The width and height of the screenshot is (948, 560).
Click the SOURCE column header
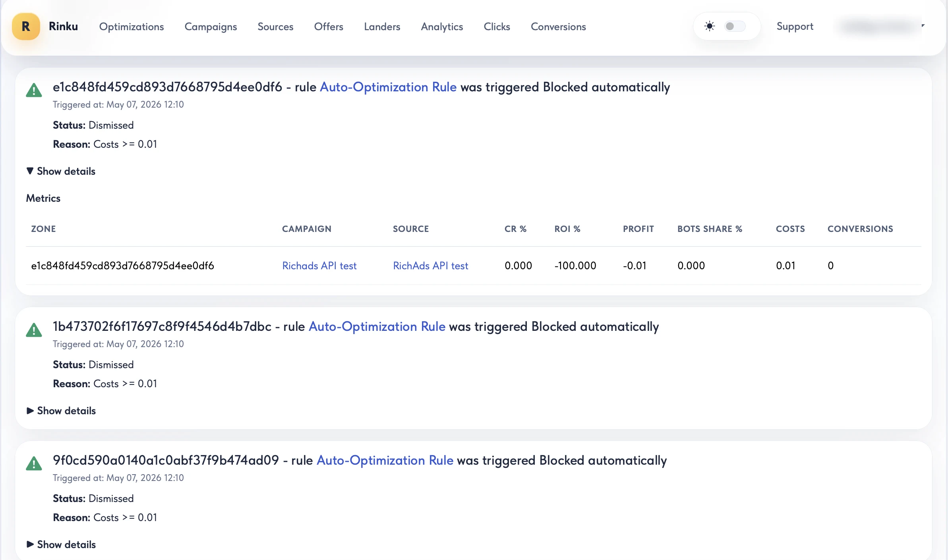411,229
